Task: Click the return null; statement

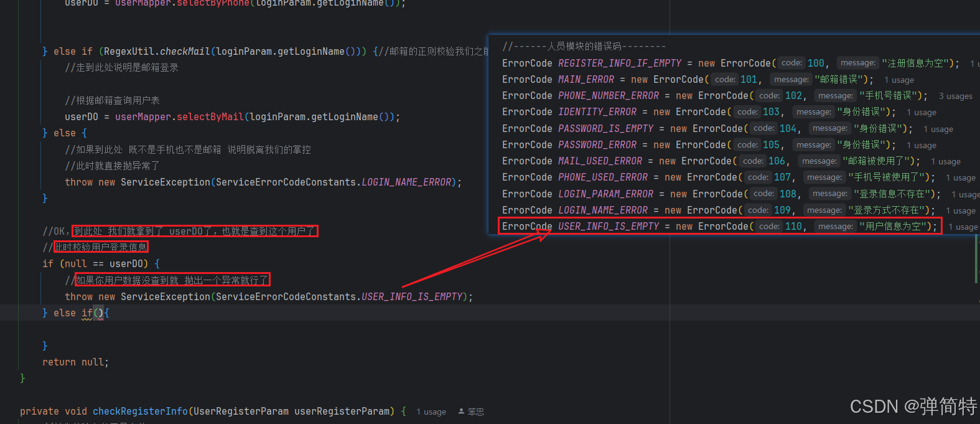Action: [75, 362]
